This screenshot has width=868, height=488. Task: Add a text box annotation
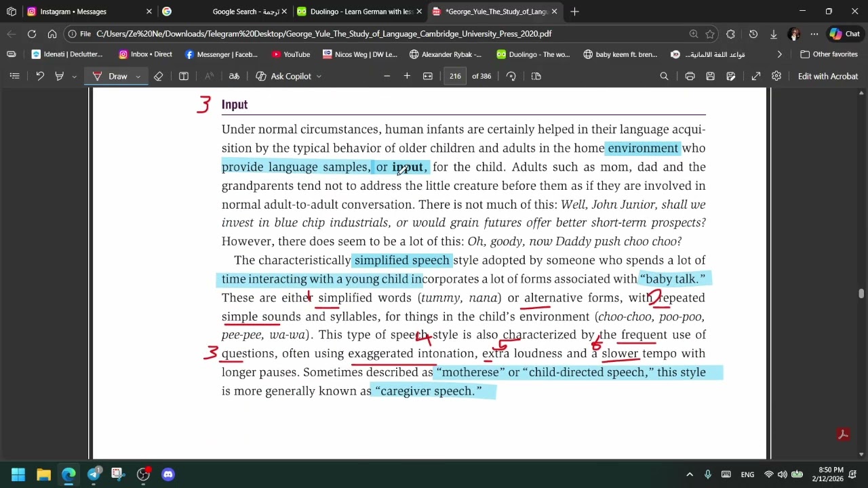click(x=183, y=76)
